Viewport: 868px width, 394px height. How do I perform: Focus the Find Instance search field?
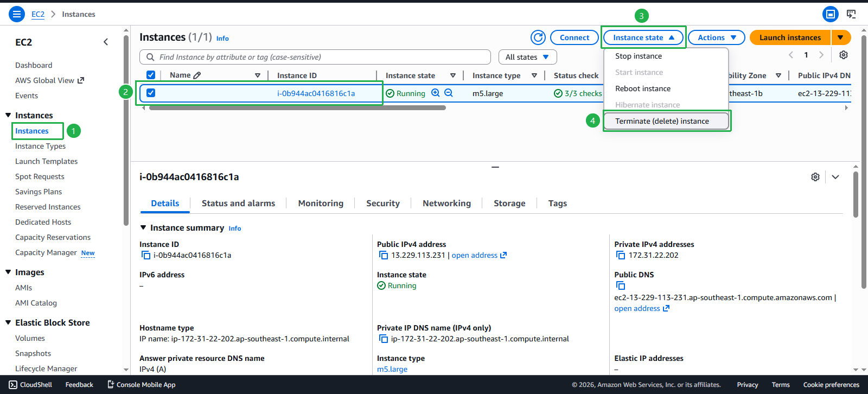(x=315, y=57)
